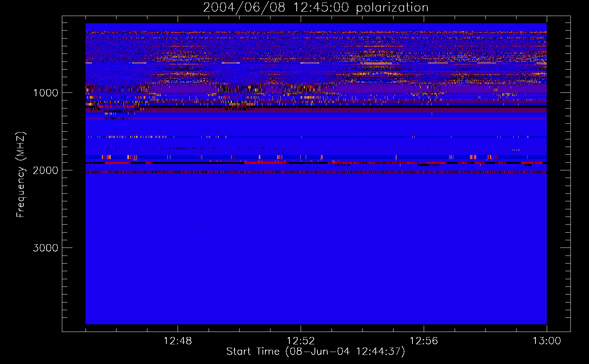Select the 12:52 time tick label
The height and width of the screenshot is (364, 589).
(301, 341)
